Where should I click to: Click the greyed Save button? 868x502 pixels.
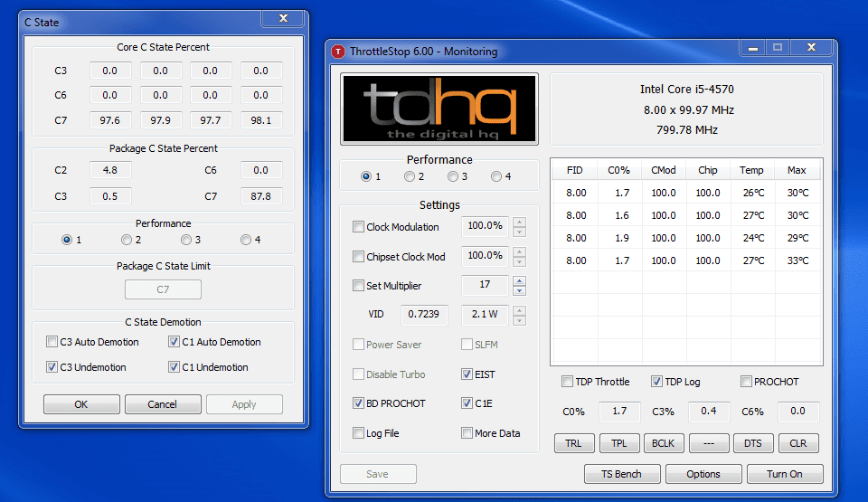click(378, 474)
